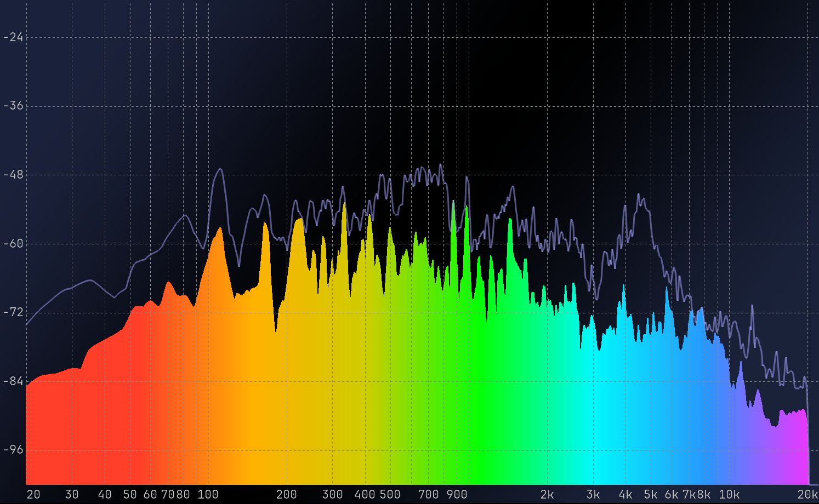Click the 30 Hz frequency label
Viewport: 819px width, 504px height.
(72, 495)
